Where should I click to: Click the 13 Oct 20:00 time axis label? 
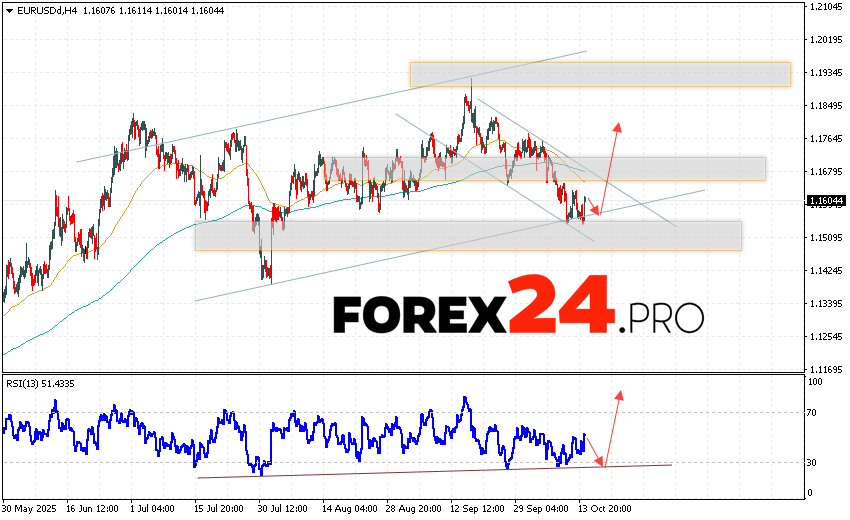click(x=606, y=508)
